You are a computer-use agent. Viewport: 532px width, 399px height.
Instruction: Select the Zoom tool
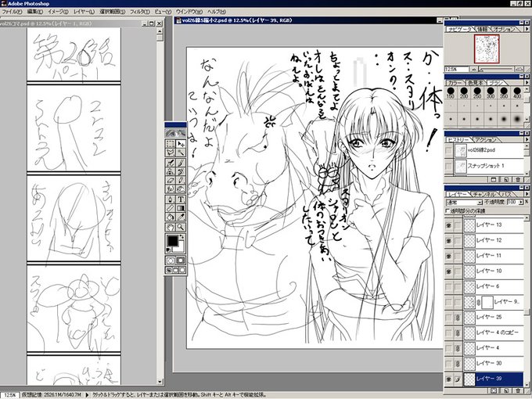click(181, 227)
